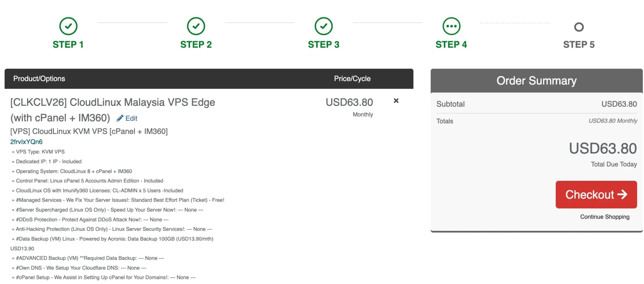This screenshot has height=284, width=644.
Task: Click the arrow on the Checkout button
Action: pyautogui.click(x=622, y=194)
